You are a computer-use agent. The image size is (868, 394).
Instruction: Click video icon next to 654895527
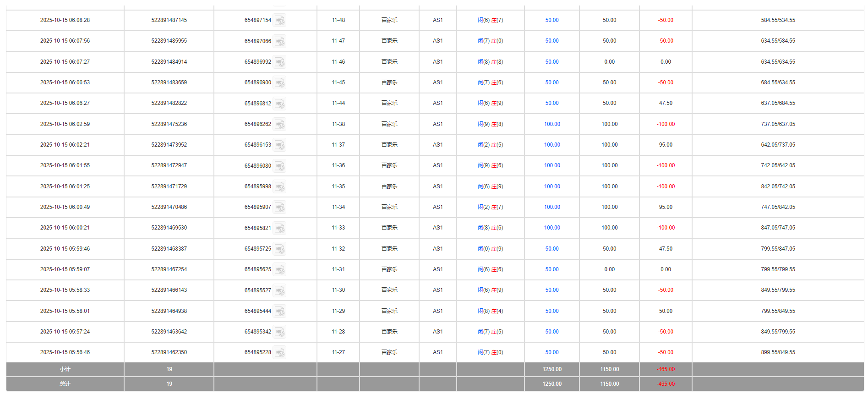[279, 290]
